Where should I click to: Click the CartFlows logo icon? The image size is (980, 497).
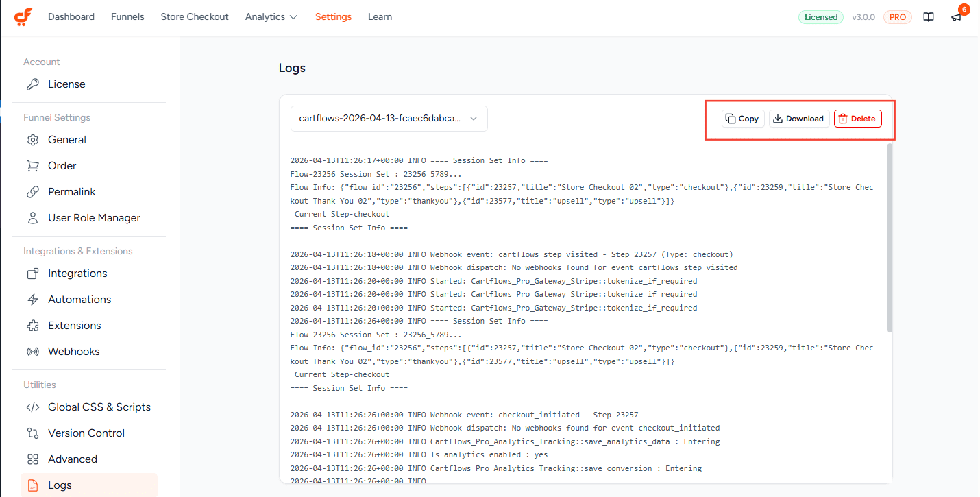coord(23,17)
